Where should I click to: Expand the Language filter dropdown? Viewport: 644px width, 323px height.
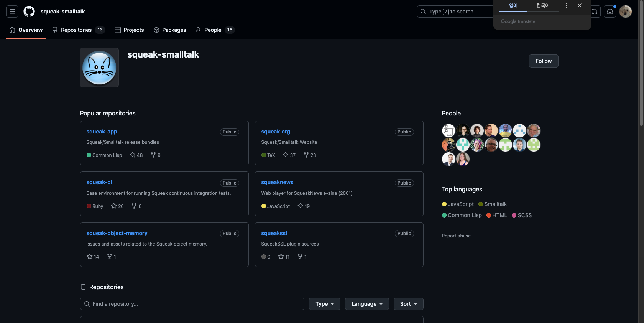click(366, 304)
